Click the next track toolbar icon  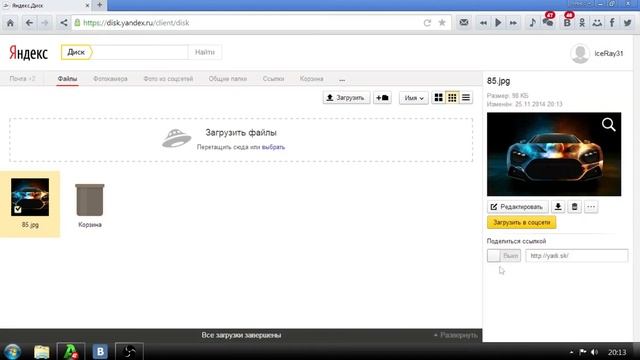513,23
